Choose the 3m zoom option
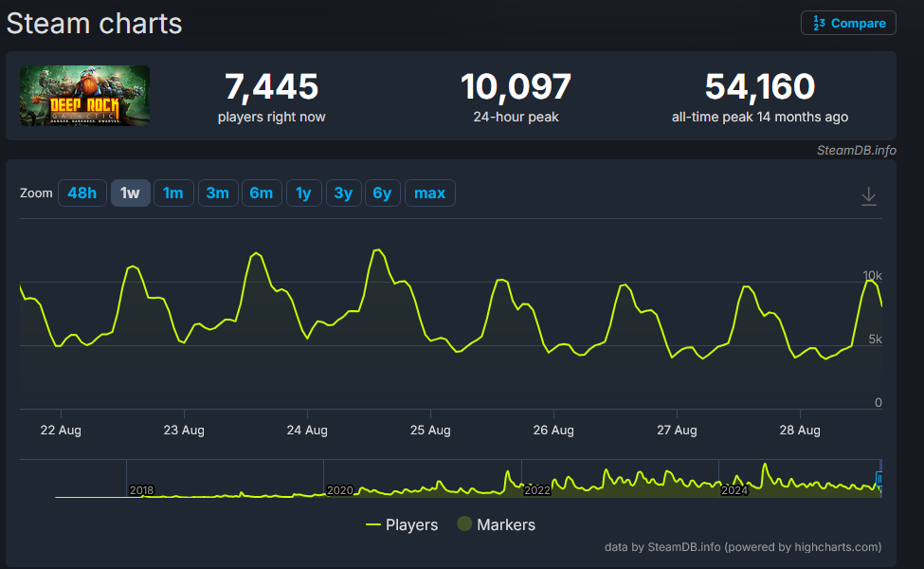The height and width of the screenshot is (569, 924). (217, 193)
